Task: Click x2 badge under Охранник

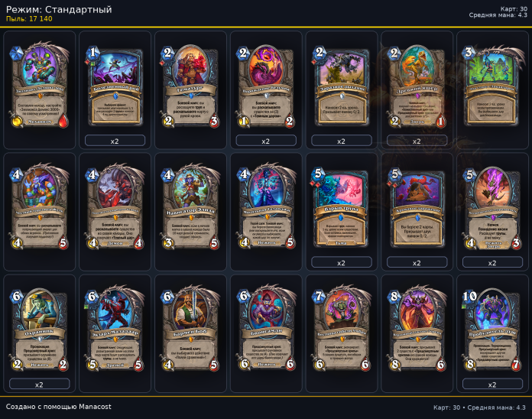Action: point(39,384)
